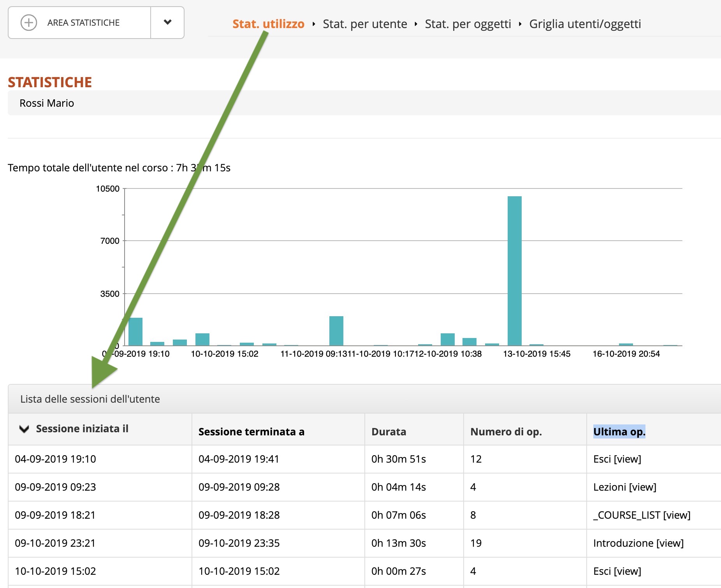Sort table by Durata column header
721x588 pixels.
pos(389,432)
